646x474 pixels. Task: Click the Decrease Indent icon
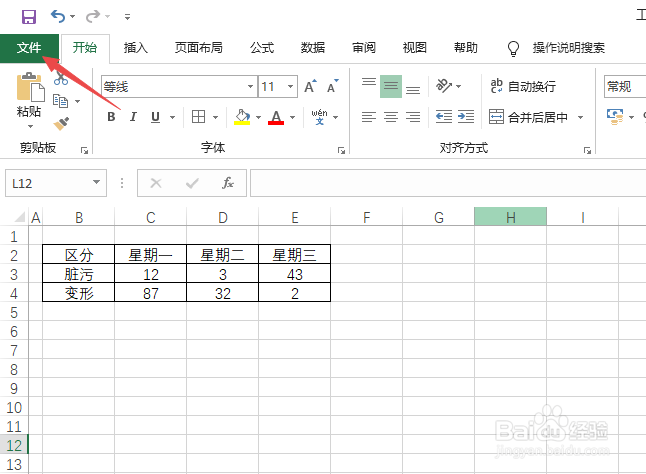[x=444, y=117]
